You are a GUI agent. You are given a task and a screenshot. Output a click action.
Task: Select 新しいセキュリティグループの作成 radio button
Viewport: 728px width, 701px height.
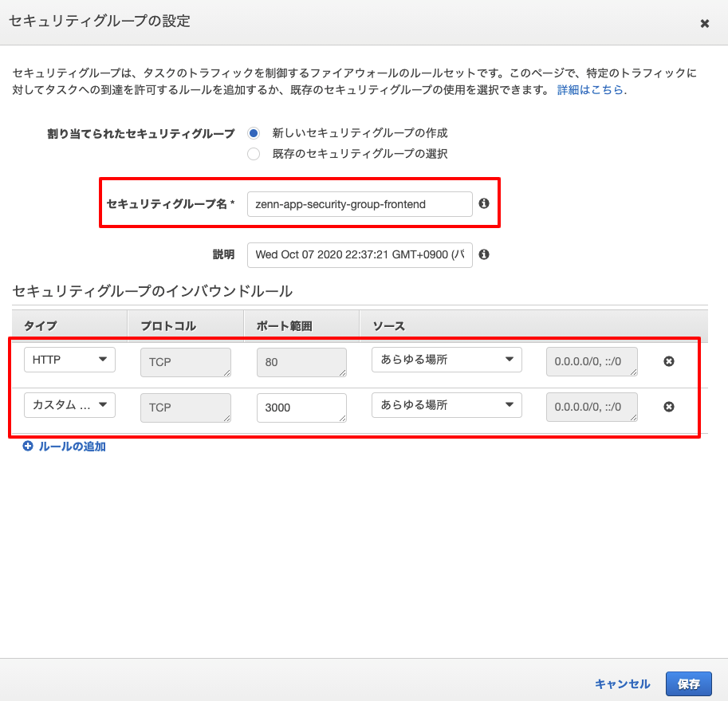(x=253, y=132)
